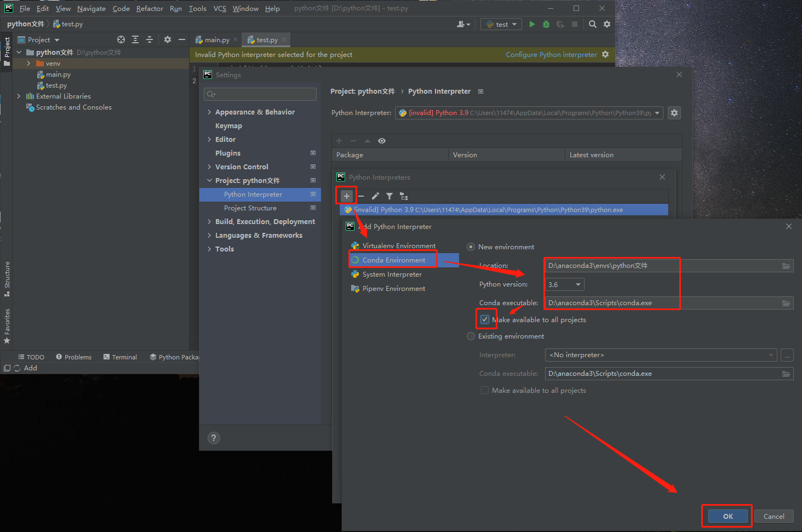Expand Appearance & Behavior settings
This screenshot has width=802, height=532.
(x=209, y=112)
